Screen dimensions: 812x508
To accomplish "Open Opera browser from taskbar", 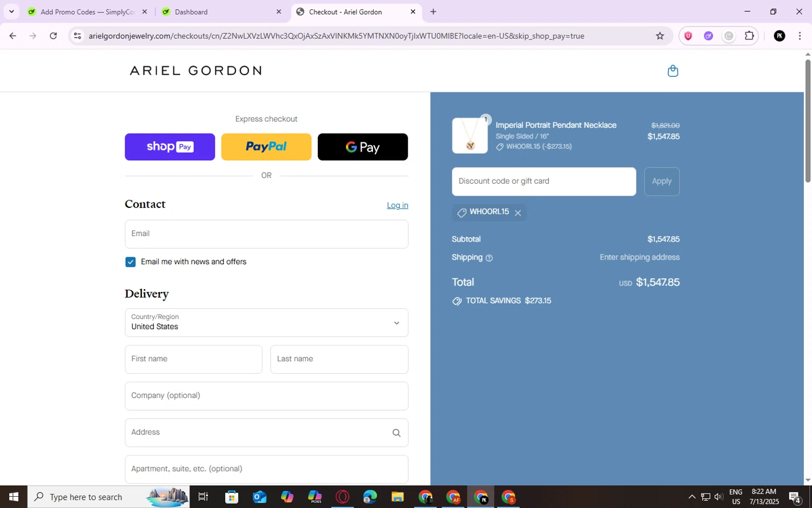I will pos(342,497).
